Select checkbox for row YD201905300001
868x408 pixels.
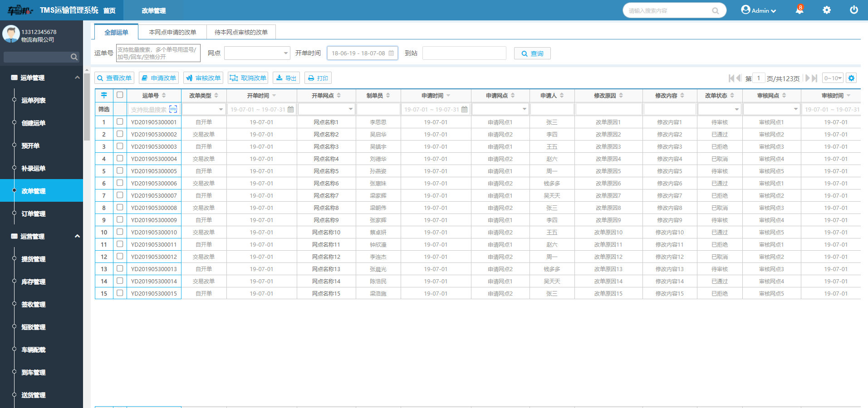pyautogui.click(x=120, y=121)
